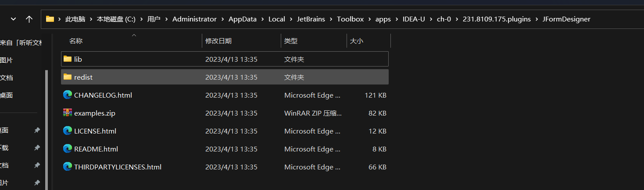
Task: Select the CHANGELOG.html file name
Action: pyautogui.click(x=103, y=95)
